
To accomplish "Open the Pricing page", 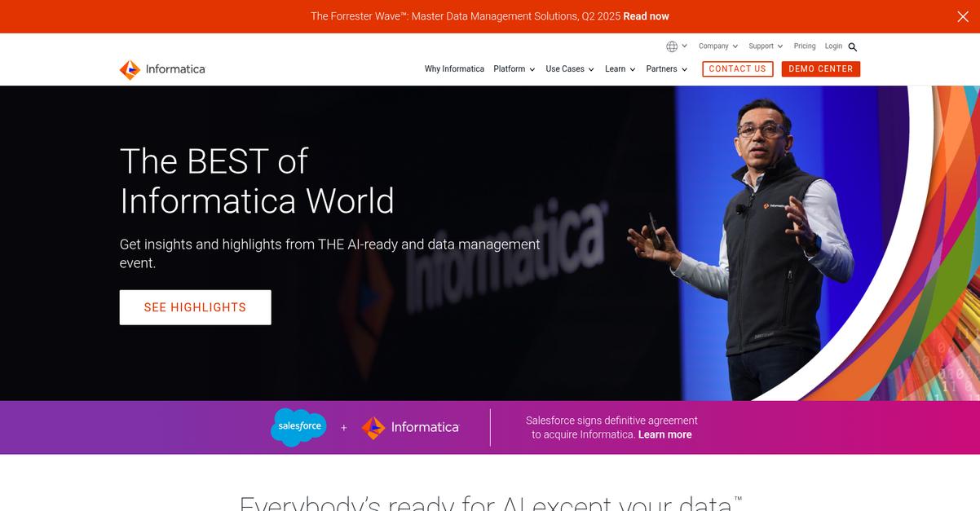I will [x=805, y=46].
